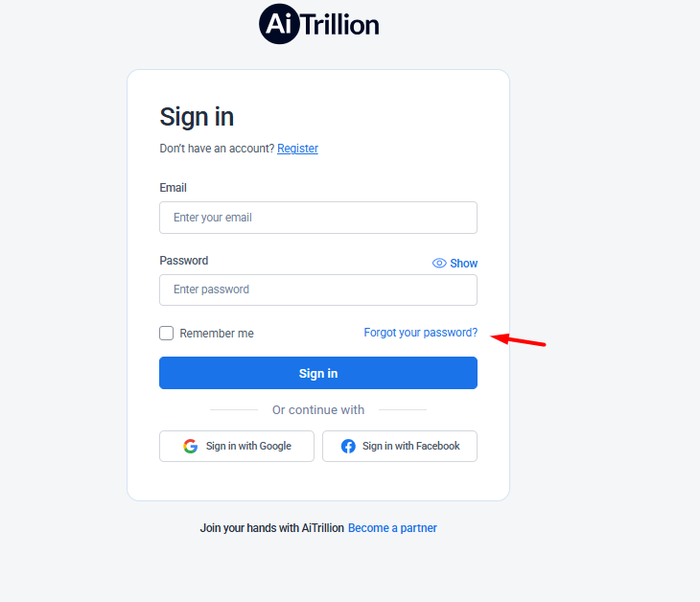The image size is (700, 602).
Task: Click the Sign in heading
Action: point(197,117)
